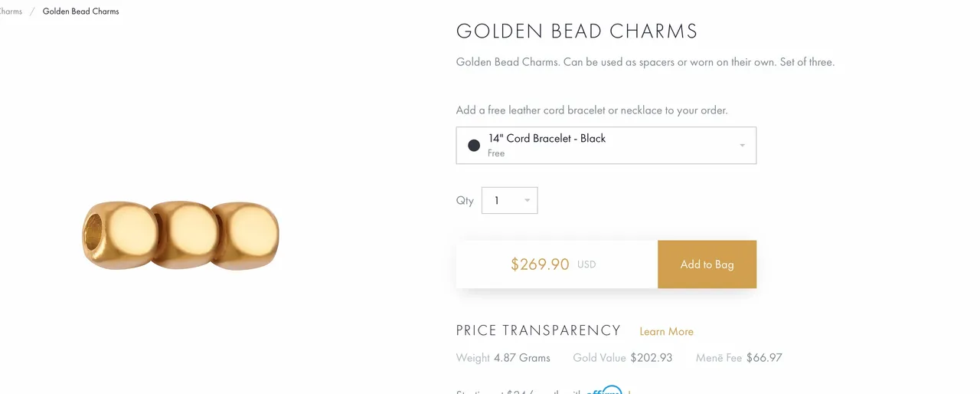Go to the Charms breadcrumb category

point(11,11)
